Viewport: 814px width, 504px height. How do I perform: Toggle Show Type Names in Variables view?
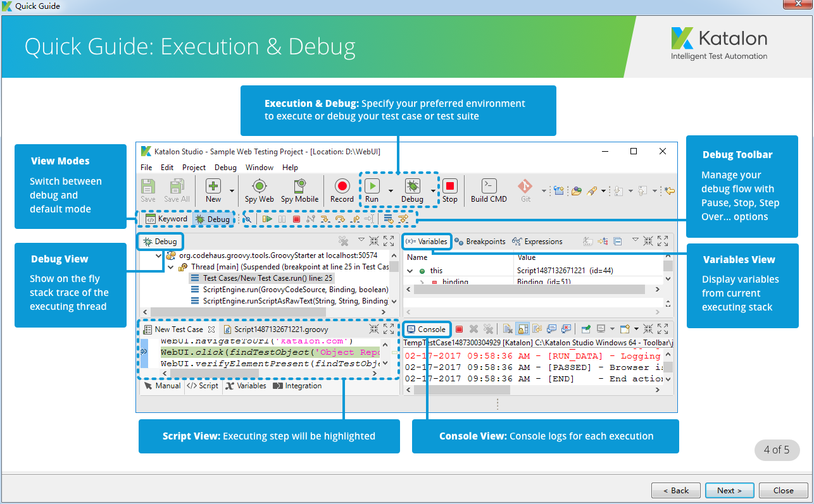pyautogui.click(x=587, y=241)
